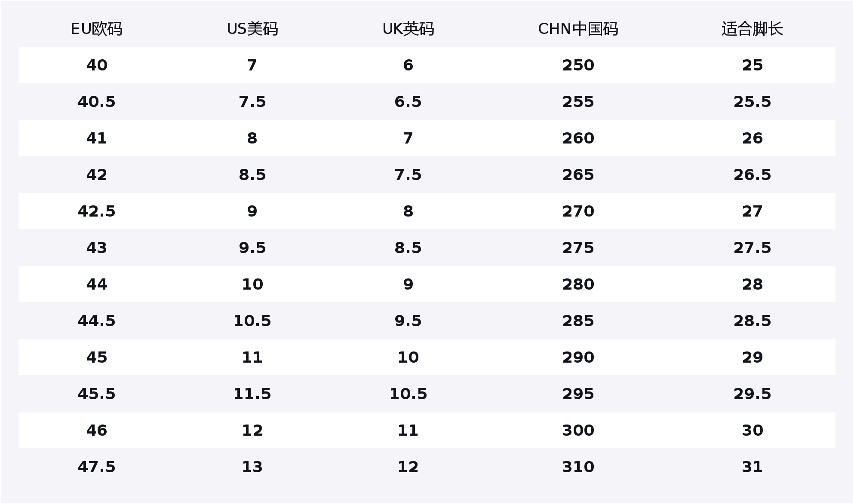
Task: Click US size 13 cell
Action: (x=252, y=467)
